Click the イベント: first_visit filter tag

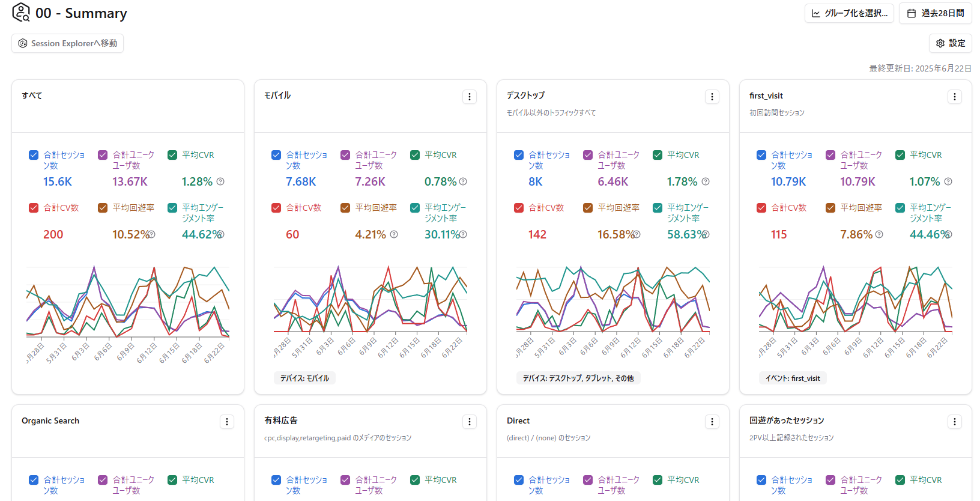pyautogui.click(x=793, y=378)
